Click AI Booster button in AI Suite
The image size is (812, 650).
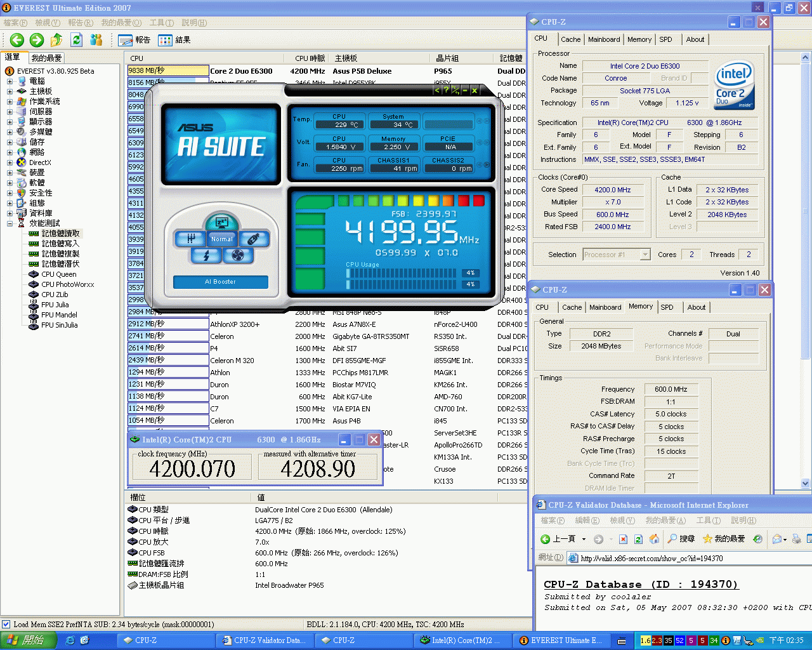220,282
